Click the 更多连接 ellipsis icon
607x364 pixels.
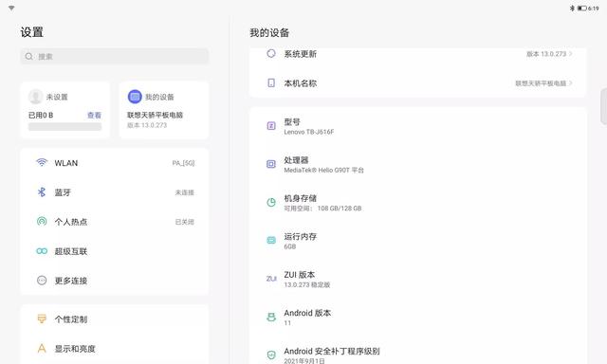click(x=42, y=281)
